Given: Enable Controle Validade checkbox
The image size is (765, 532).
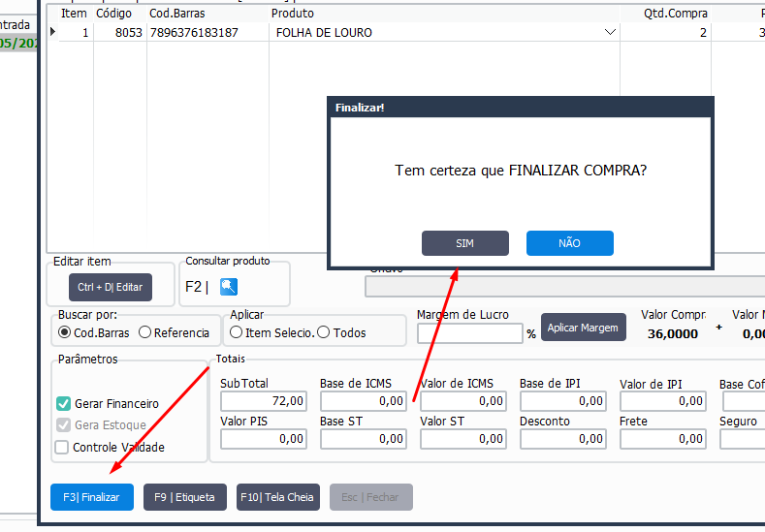Looking at the screenshot, I should (61, 447).
